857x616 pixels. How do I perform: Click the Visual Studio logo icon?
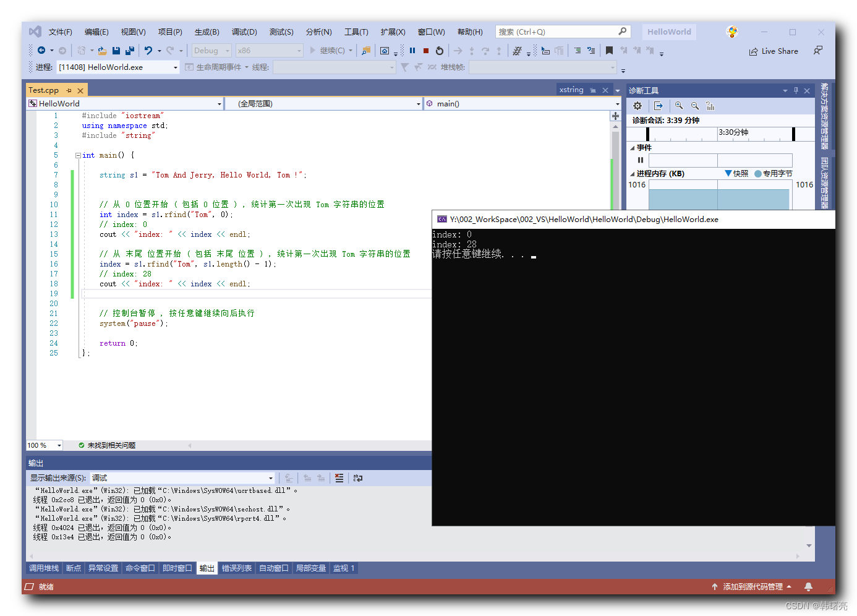(35, 32)
